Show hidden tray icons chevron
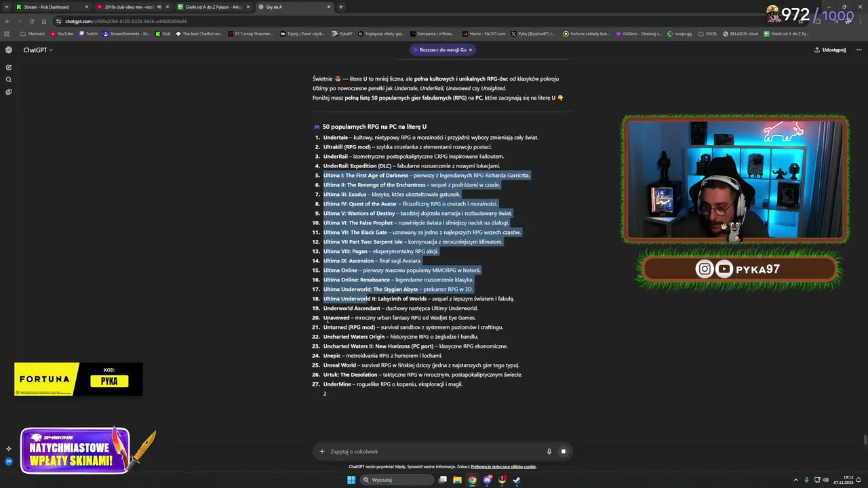Viewport: 868px width, 488px height. click(x=795, y=480)
